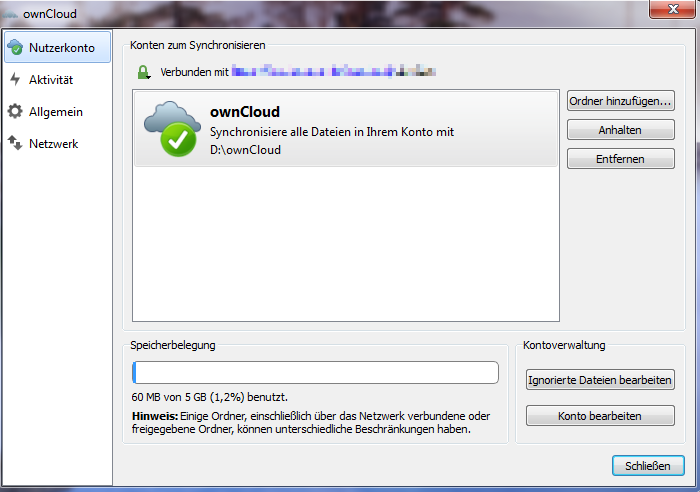
Task: Click the D:\ownCloud path text
Action: click(x=245, y=150)
